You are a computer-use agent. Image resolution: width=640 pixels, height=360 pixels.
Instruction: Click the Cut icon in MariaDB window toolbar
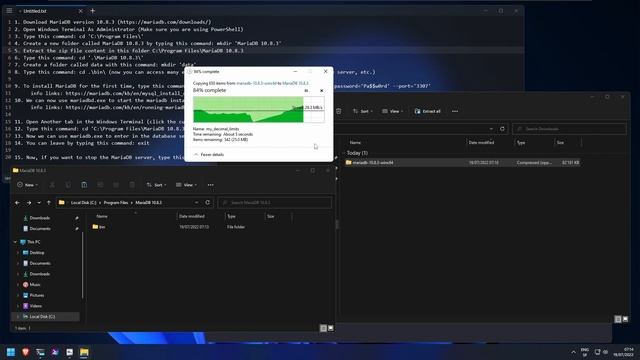pos(52,185)
